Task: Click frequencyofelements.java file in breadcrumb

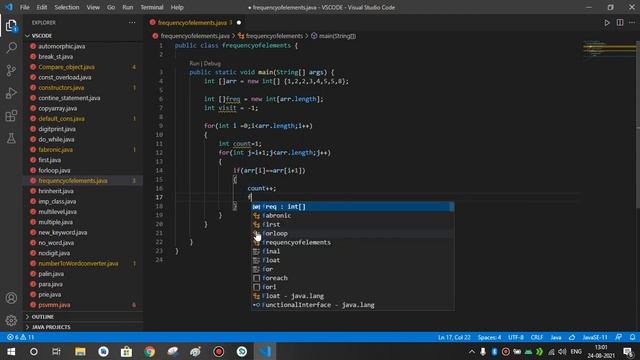Action: 191,36
